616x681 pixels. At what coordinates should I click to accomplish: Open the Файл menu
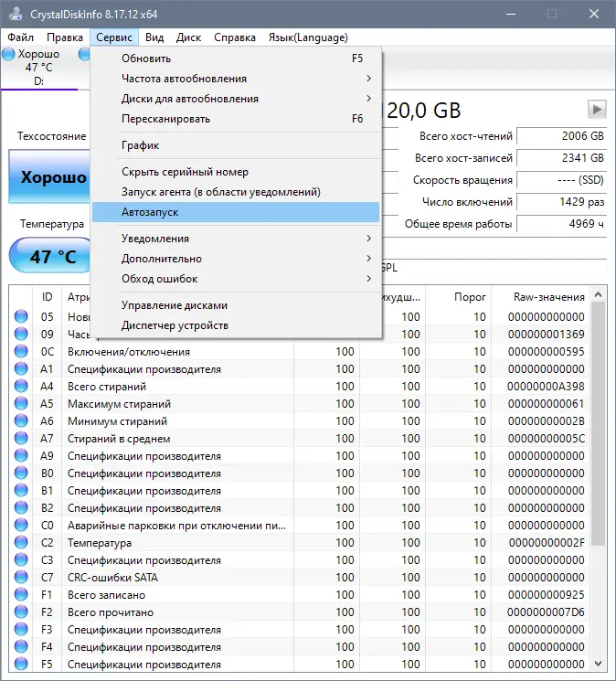click(20, 37)
